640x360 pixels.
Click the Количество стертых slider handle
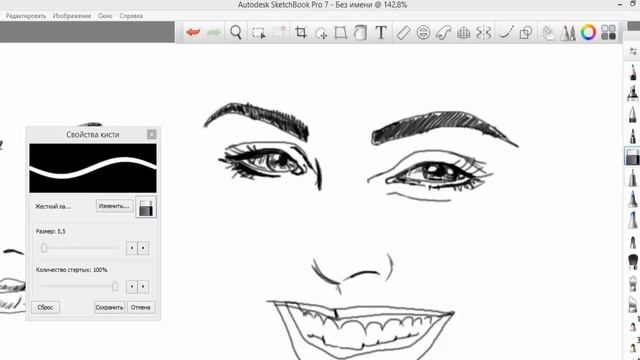[115, 286]
